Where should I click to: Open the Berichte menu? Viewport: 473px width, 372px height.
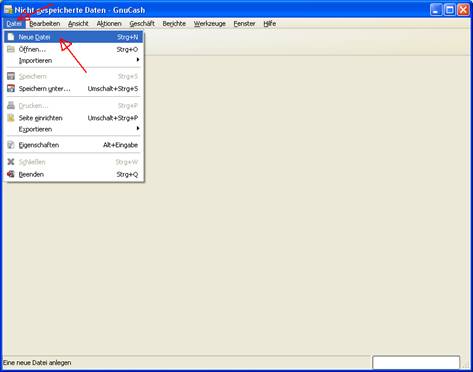174,24
